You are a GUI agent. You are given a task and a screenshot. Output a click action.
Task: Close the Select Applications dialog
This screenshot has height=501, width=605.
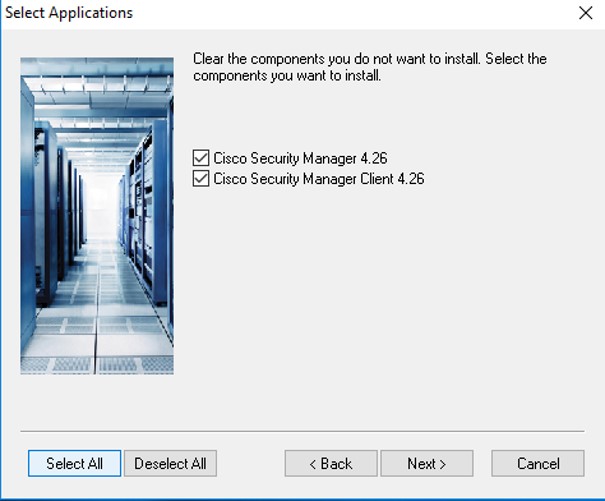tap(586, 13)
